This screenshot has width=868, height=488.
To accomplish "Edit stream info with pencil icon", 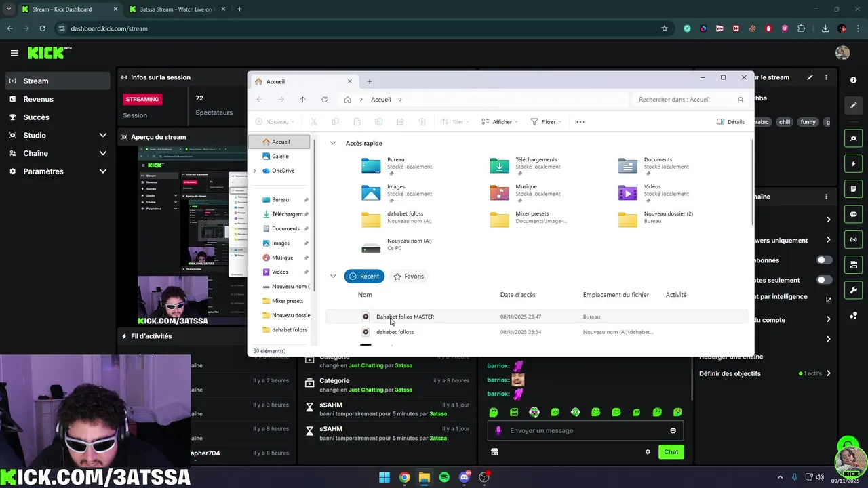I will [810, 77].
